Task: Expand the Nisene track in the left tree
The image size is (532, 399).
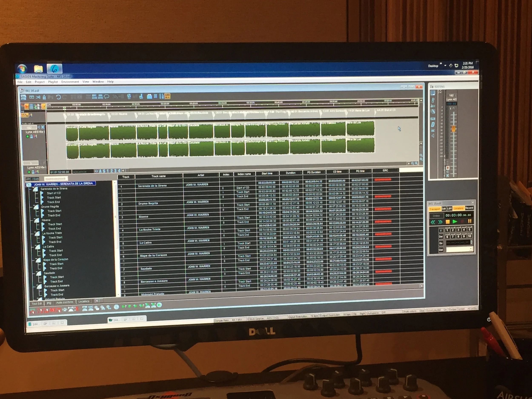Action: (x=35, y=219)
